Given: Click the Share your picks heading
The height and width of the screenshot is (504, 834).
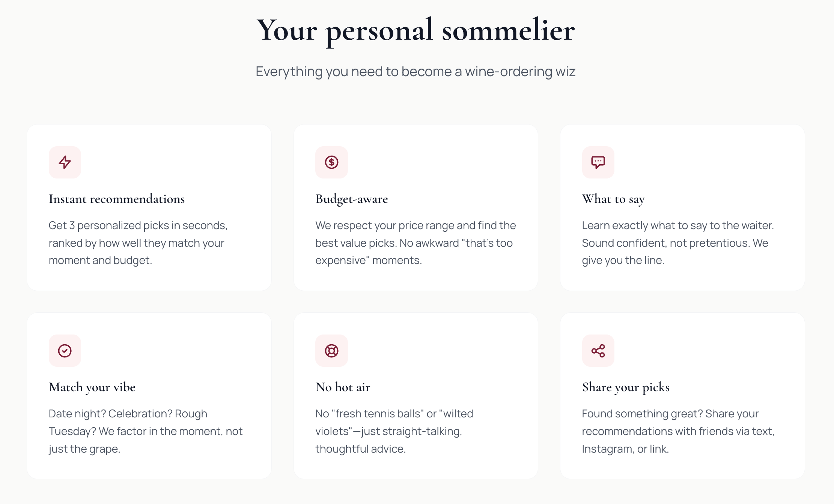Looking at the screenshot, I should click(626, 387).
